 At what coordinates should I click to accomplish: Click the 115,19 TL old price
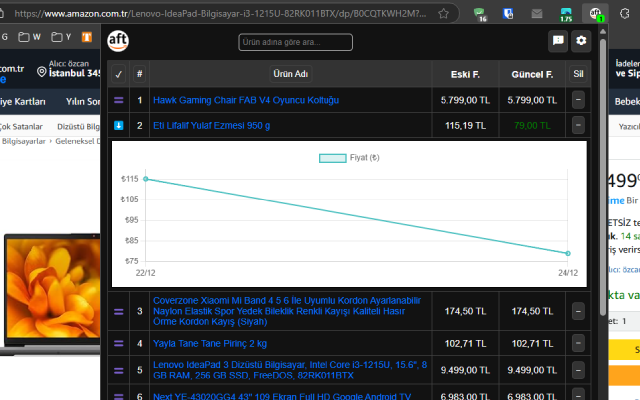[465, 125]
